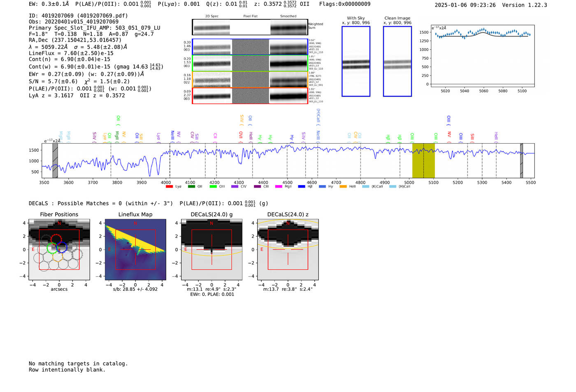
Task: Click the "λ = 5059.22Å" wavelength line
Action: (48, 47)
